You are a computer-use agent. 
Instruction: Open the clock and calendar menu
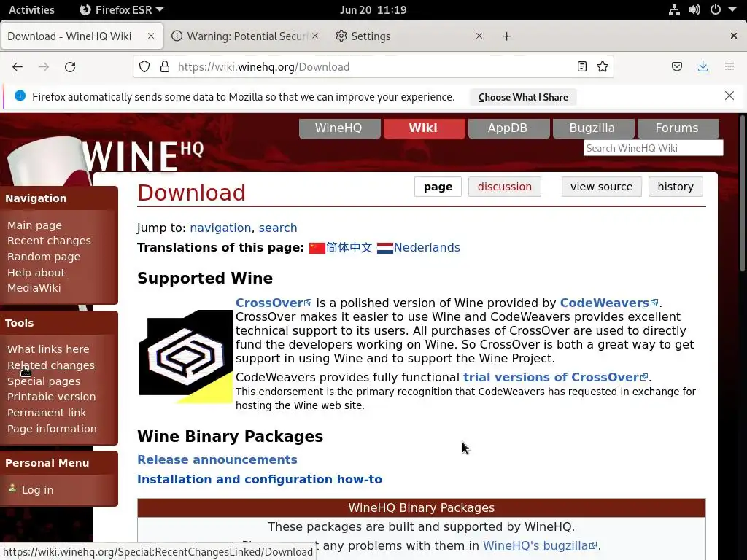point(373,9)
